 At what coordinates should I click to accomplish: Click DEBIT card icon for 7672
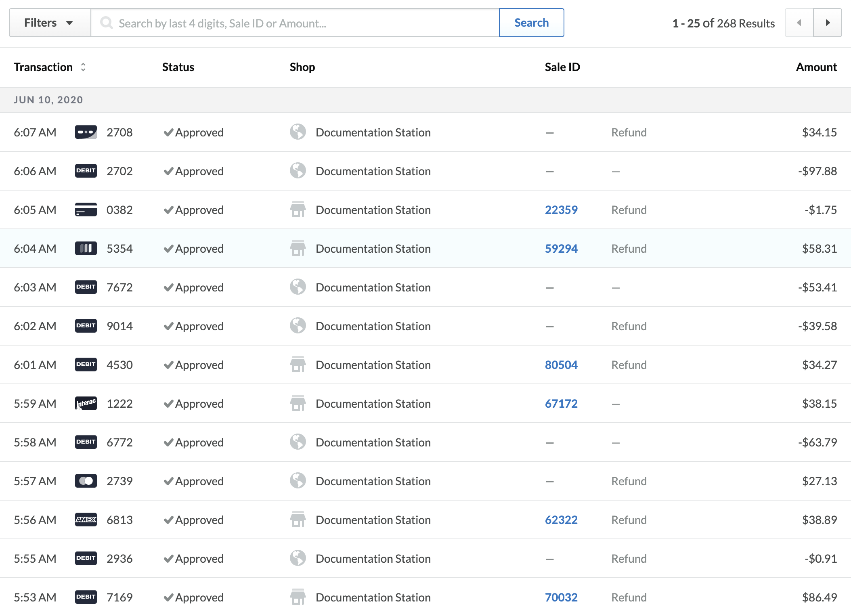[x=86, y=287]
